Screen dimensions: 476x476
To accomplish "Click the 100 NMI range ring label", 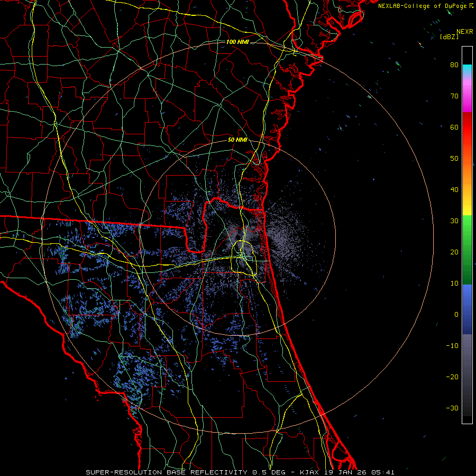I will pyautogui.click(x=237, y=42).
